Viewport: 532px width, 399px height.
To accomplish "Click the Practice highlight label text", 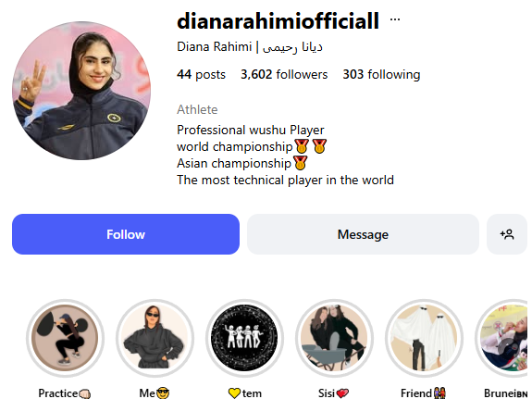I will point(57,393).
